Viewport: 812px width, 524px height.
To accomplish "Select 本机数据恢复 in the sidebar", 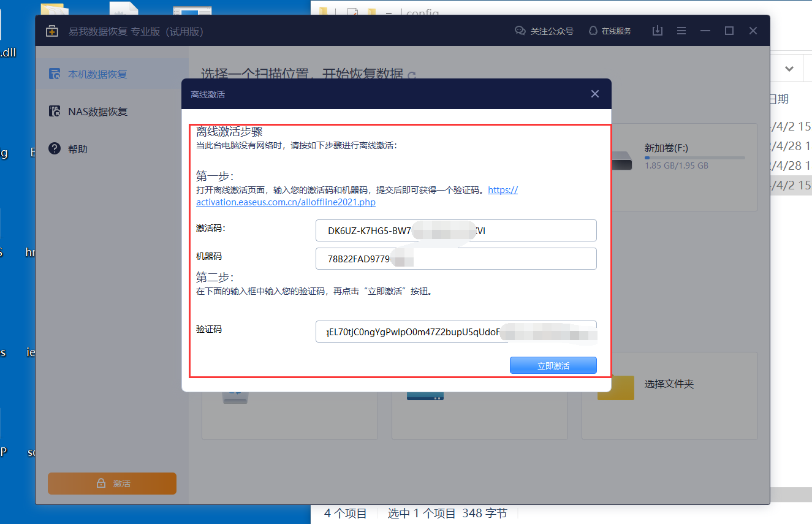I will (x=112, y=74).
